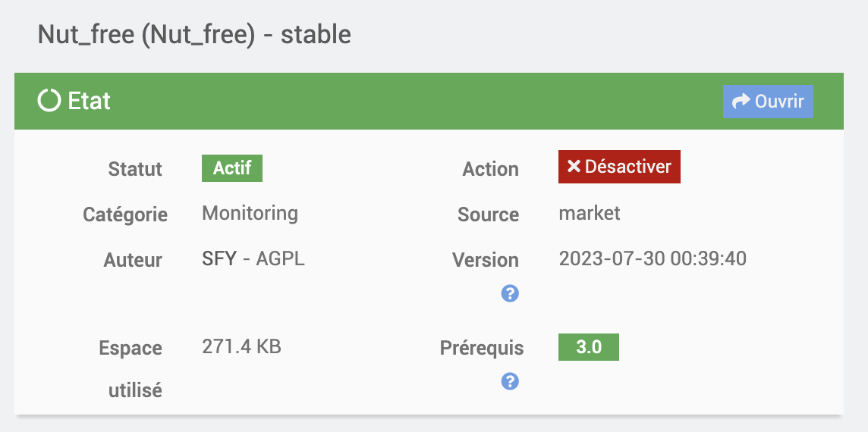
Task: Select the market source value
Action: click(590, 214)
